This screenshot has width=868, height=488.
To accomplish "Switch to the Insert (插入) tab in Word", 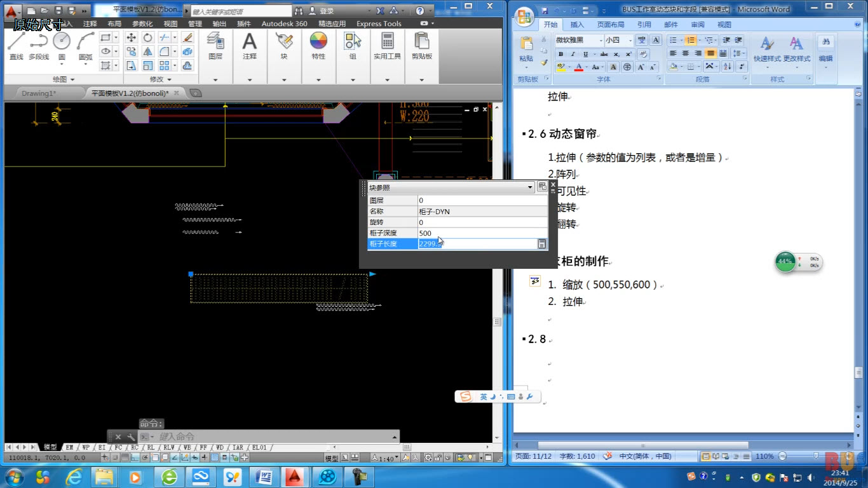I will (577, 25).
